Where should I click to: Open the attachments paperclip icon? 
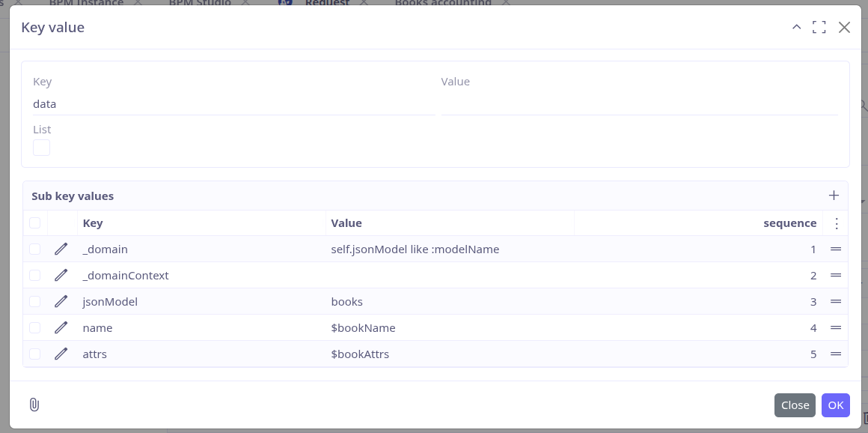click(x=34, y=405)
